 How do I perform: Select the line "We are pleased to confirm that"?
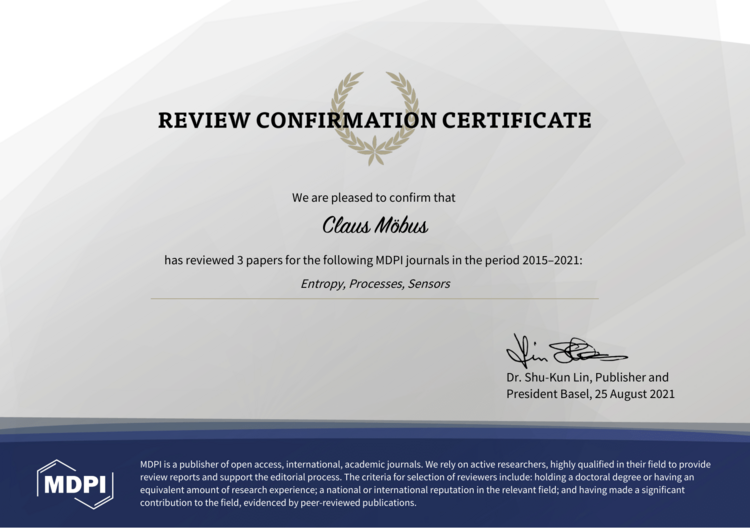point(374,198)
